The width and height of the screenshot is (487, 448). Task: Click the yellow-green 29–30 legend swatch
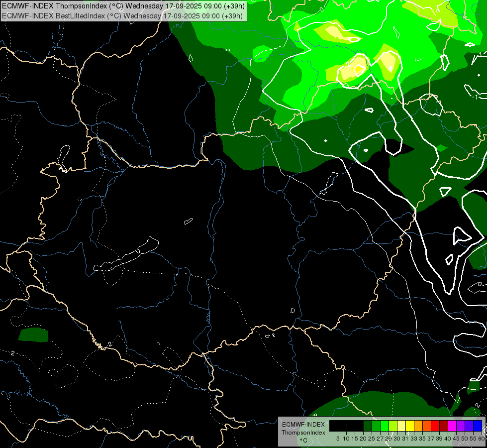point(393,426)
